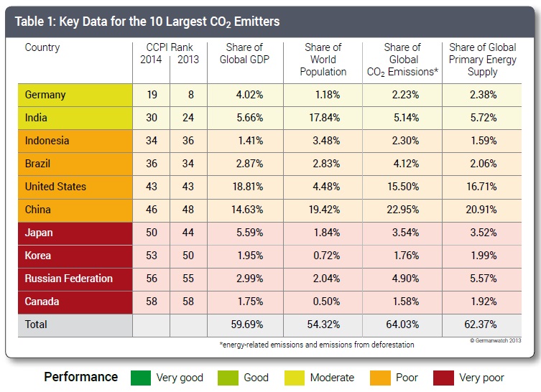Click the United States country cell
This screenshot has height=392, width=541.
point(55,187)
